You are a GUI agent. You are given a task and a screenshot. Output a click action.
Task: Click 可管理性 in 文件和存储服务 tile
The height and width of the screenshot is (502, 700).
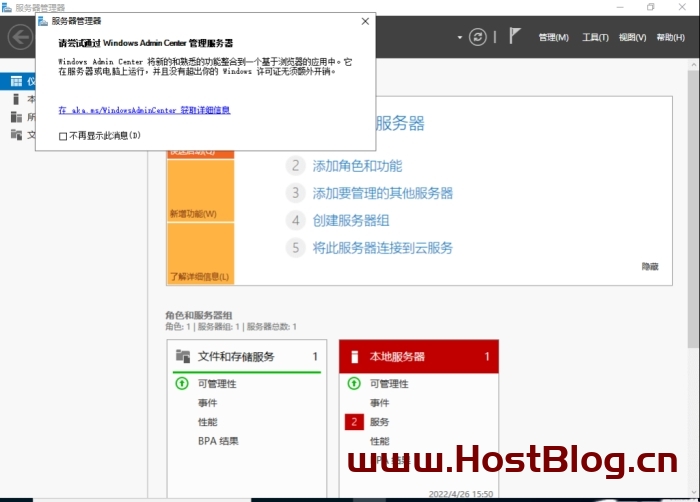pos(217,384)
